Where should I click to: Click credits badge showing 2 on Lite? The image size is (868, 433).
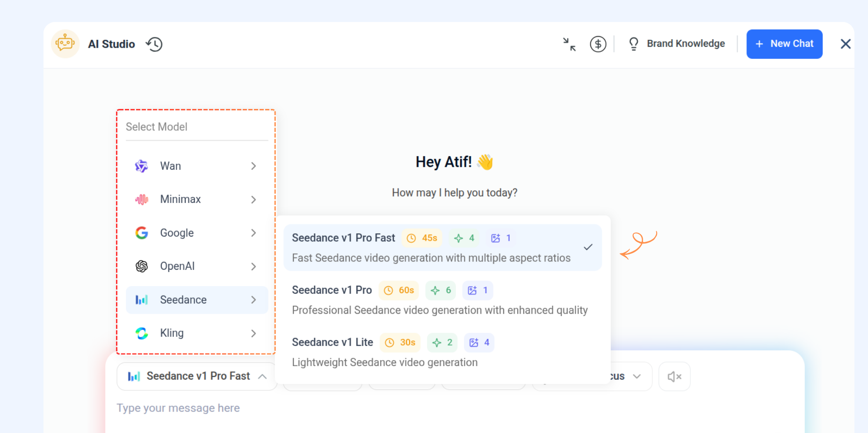[x=442, y=343]
